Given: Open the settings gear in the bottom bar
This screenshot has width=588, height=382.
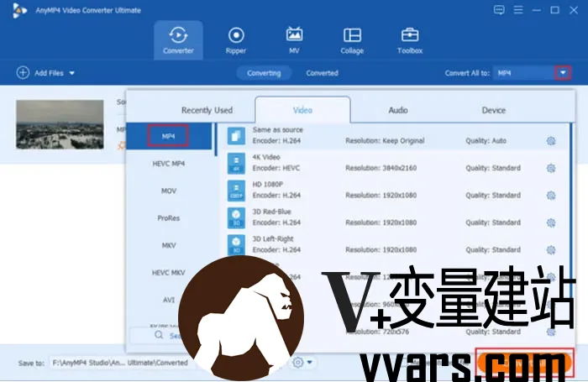Looking at the screenshot, I should 297,363.
